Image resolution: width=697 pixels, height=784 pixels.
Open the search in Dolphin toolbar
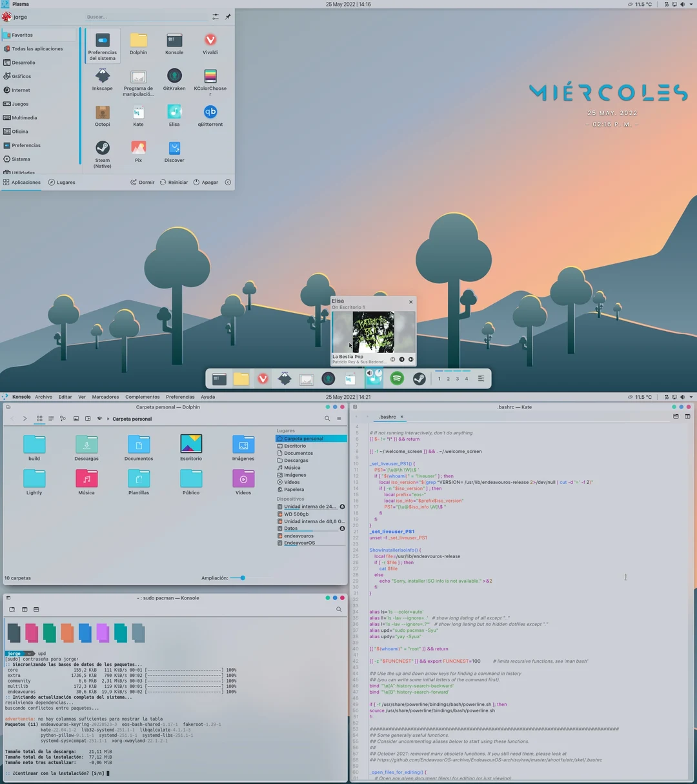[x=327, y=418]
